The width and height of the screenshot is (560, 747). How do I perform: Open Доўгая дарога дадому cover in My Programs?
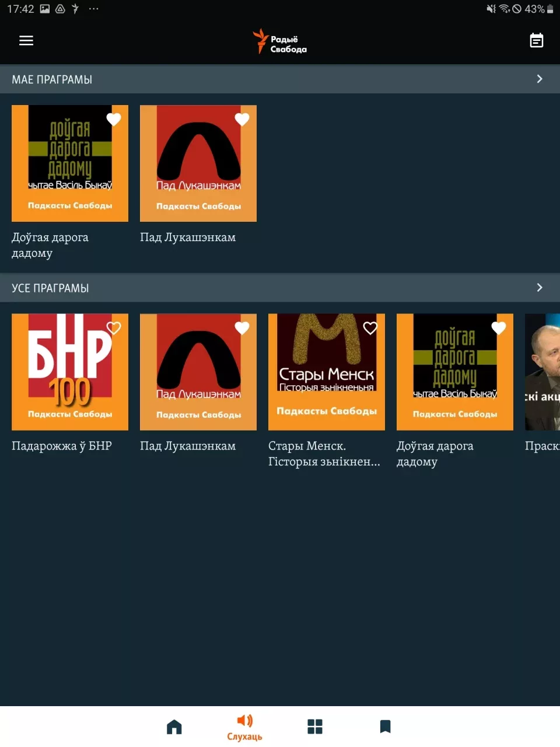tap(70, 163)
